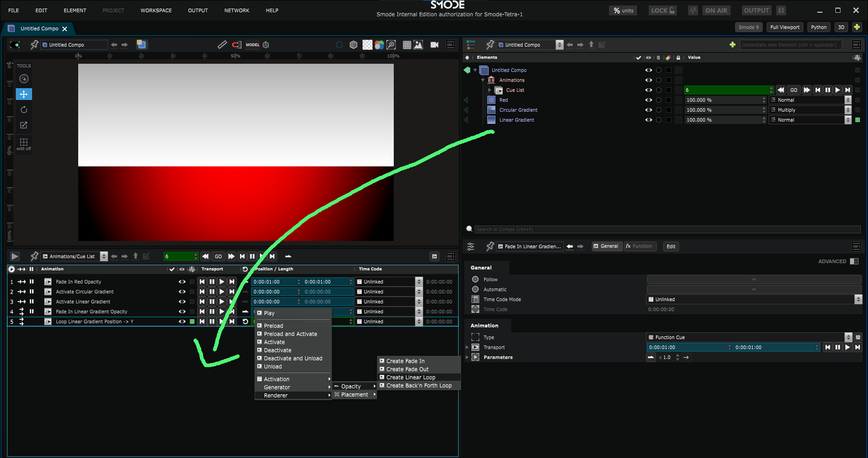868x458 pixels.
Task: Select the move tool in Tools panel
Action: pos(24,94)
